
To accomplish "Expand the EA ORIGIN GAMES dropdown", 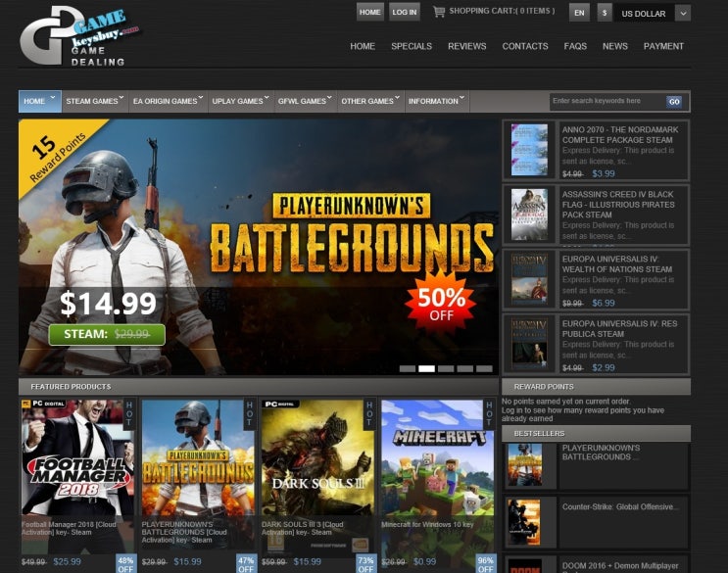I will [169, 101].
